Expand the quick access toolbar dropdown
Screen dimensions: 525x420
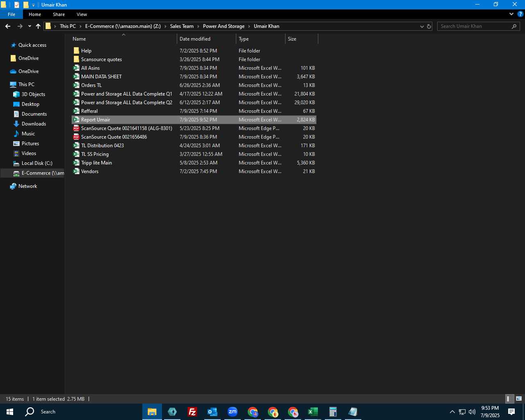click(x=34, y=5)
